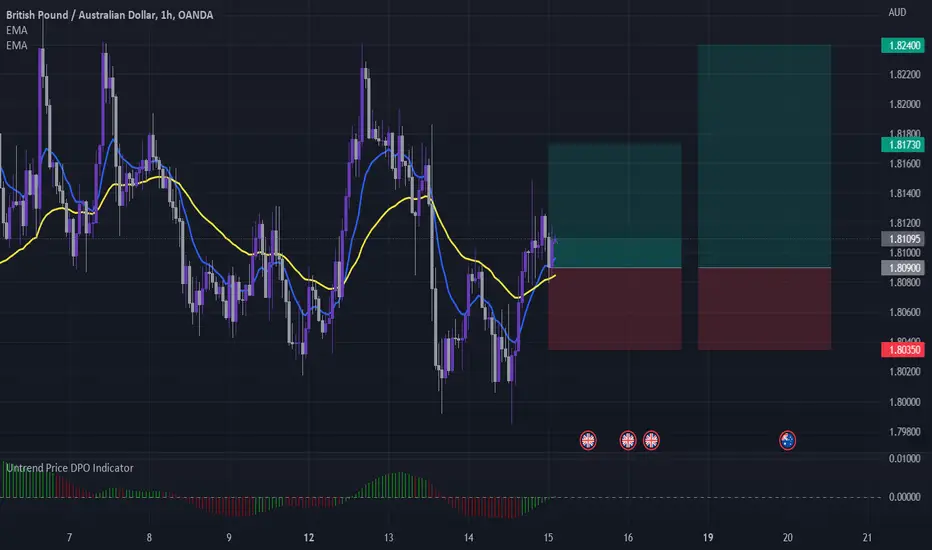This screenshot has width=932, height=550.
Task: Click the 1.81200 price axis label
Action: tap(905, 223)
